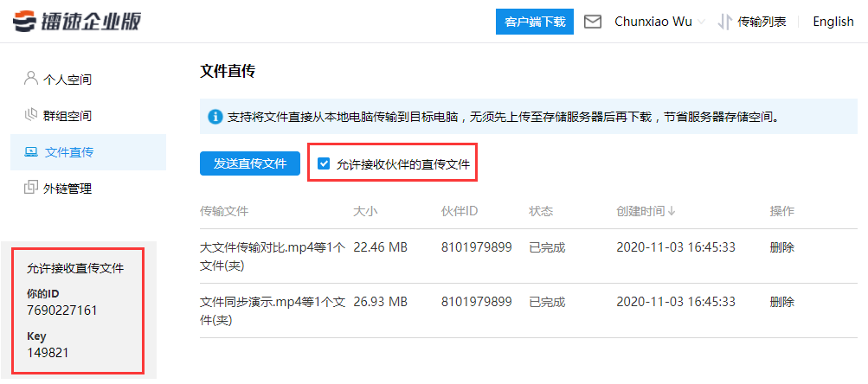Click partner ID in the 26.93 MB row
The width and height of the screenshot is (868, 384).
pyautogui.click(x=477, y=302)
